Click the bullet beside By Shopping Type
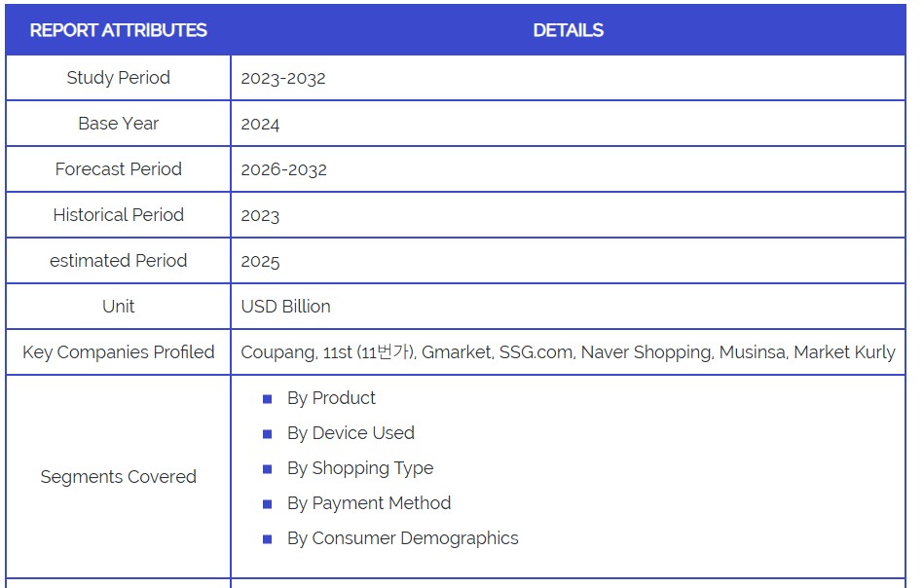Image resolution: width=924 pixels, height=588 pixels. pyautogui.click(x=268, y=469)
